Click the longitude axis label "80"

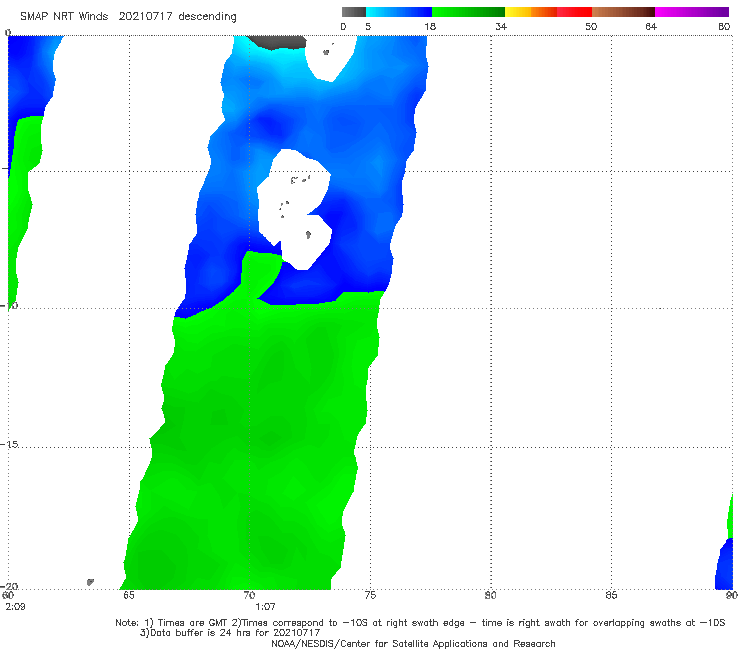pos(490,595)
